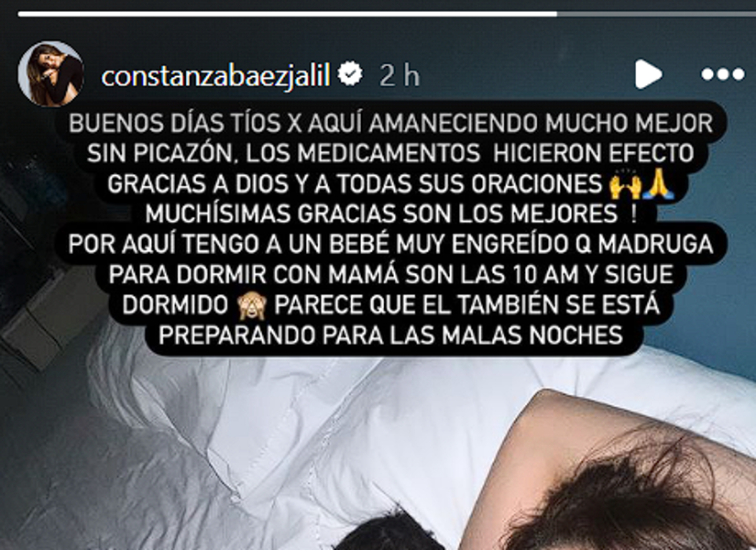Open constanzabaezjalil profile picture
The height and width of the screenshot is (550, 756).
50,74
